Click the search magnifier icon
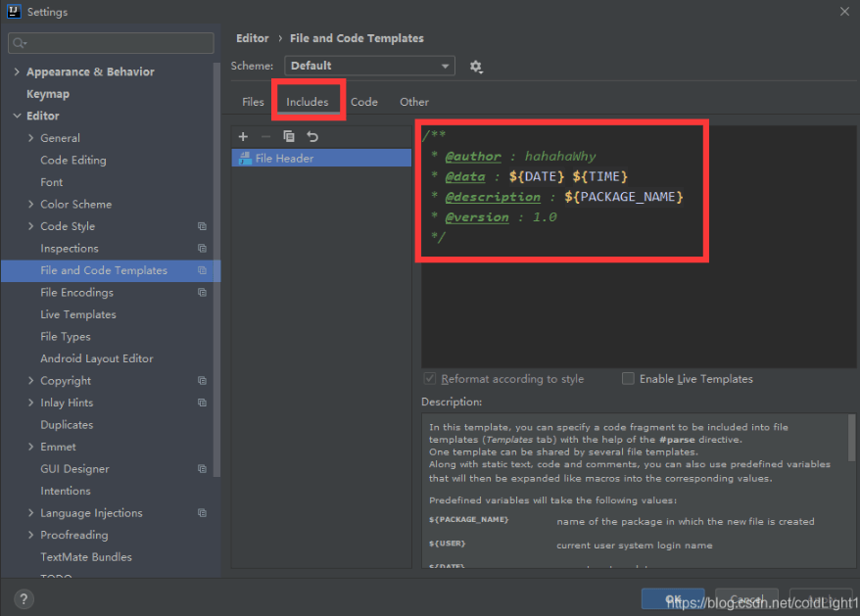 20,43
